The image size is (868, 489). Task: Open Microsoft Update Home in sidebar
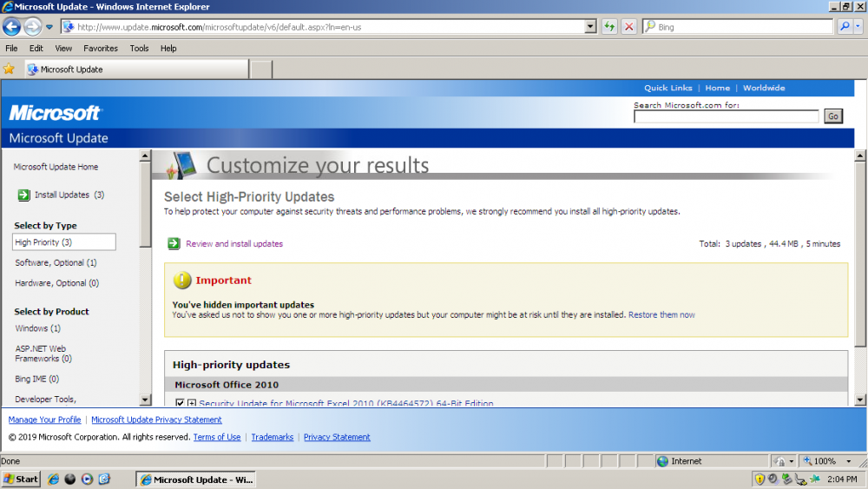pyautogui.click(x=56, y=167)
